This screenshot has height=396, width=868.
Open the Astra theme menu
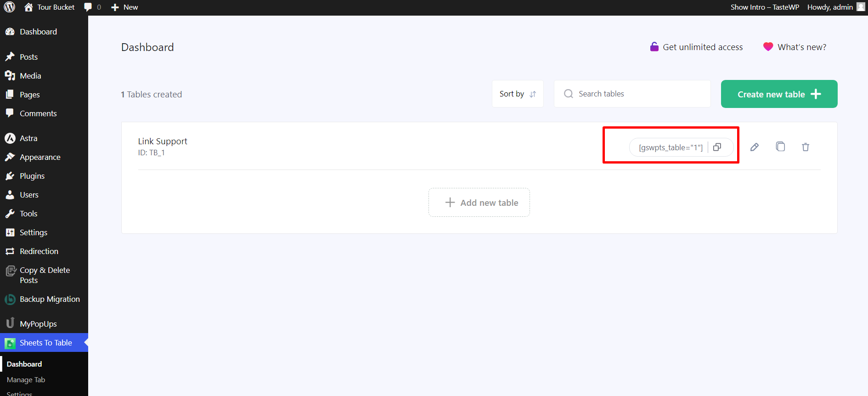click(x=44, y=138)
